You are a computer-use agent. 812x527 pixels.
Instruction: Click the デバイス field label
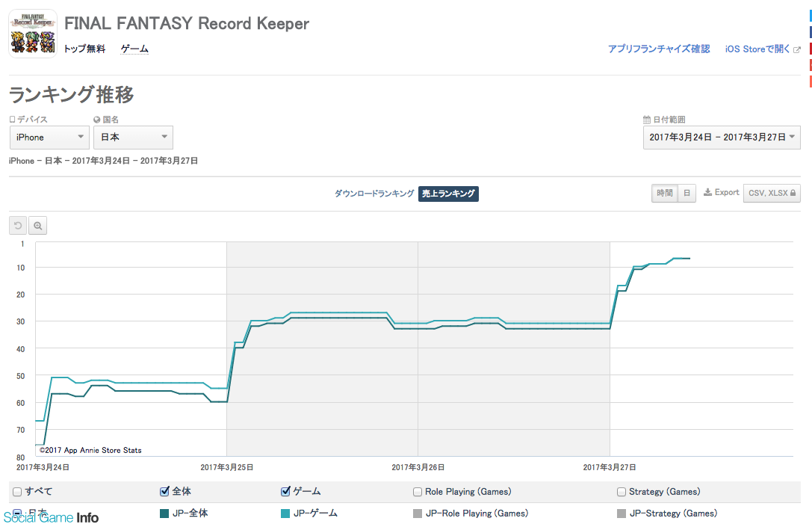pyautogui.click(x=32, y=120)
